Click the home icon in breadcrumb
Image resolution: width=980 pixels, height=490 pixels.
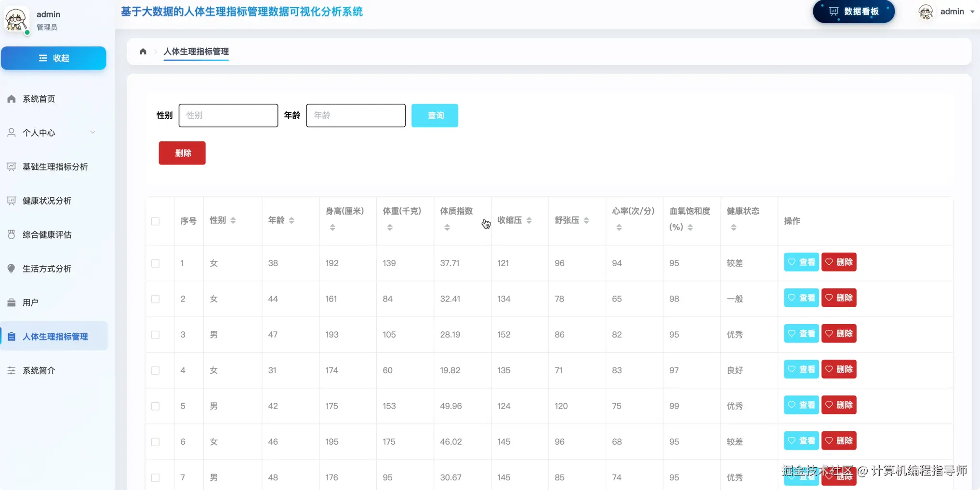pos(143,51)
